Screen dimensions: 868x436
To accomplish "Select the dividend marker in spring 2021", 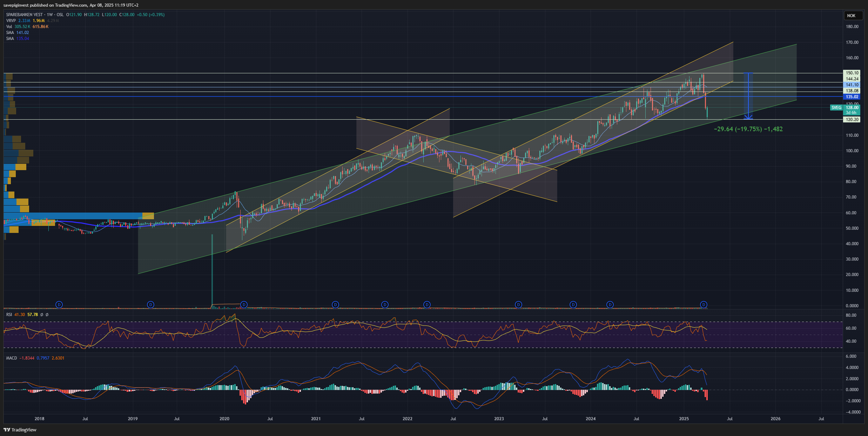I will point(335,304).
